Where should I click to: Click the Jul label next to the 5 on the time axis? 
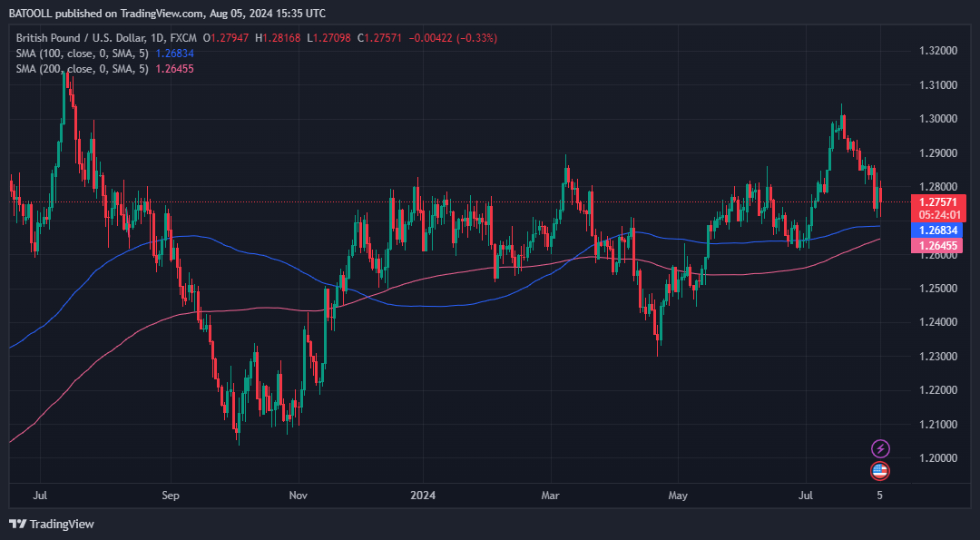click(806, 496)
